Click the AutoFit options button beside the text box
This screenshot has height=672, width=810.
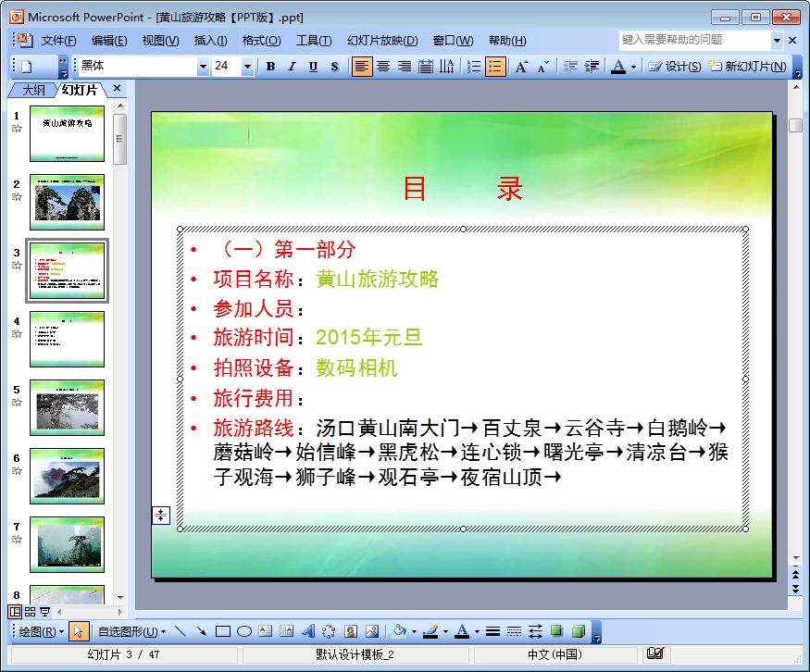click(161, 515)
